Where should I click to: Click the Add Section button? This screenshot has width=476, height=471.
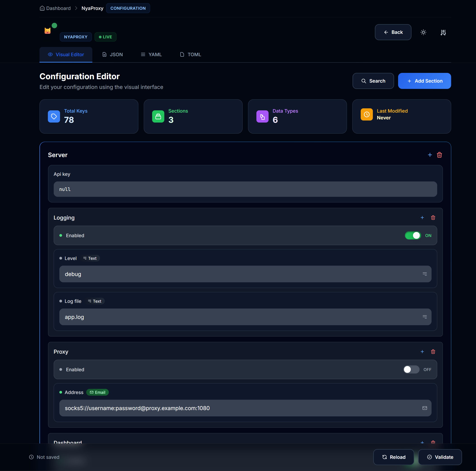click(424, 81)
